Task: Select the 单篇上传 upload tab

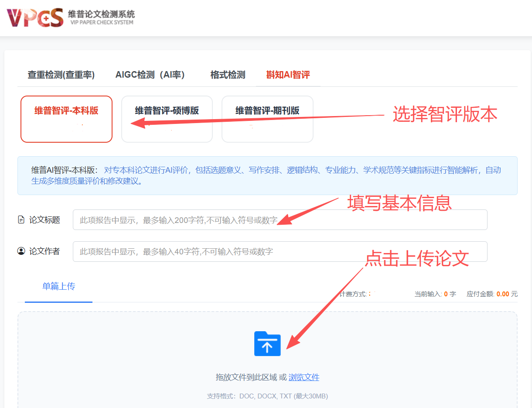Action: click(x=58, y=286)
